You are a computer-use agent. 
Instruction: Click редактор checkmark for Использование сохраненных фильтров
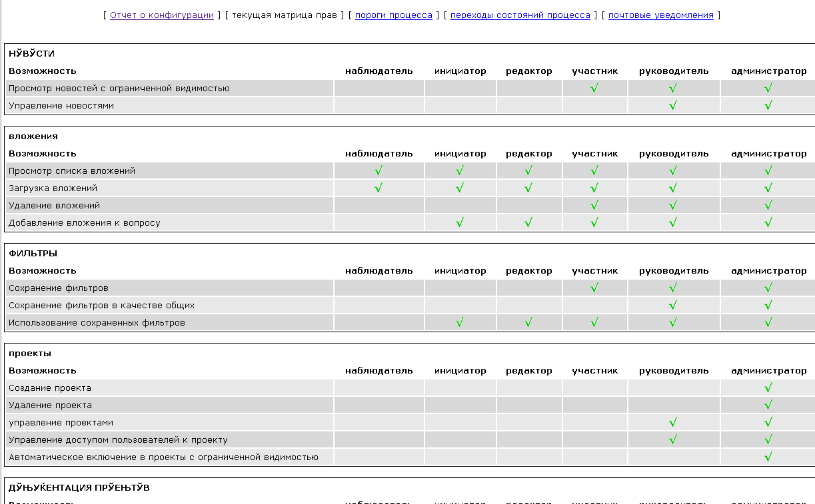(528, 322)
